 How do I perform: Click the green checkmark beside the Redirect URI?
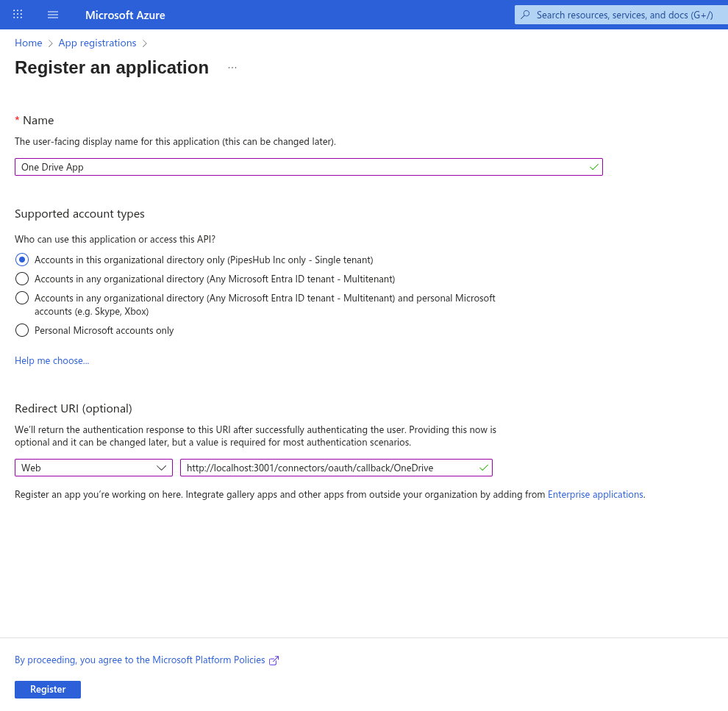click(483, 467)
